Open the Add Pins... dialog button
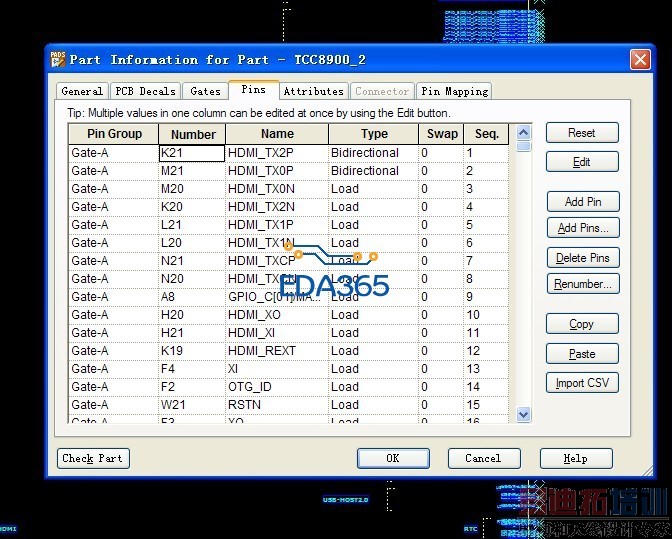This screenshot has width=672, height=539. pyautogui.click(x=583, y=228)
